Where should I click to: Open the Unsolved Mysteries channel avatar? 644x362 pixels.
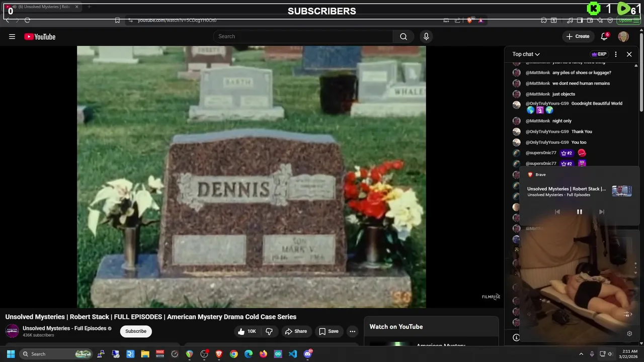click(x=12, y=331)
